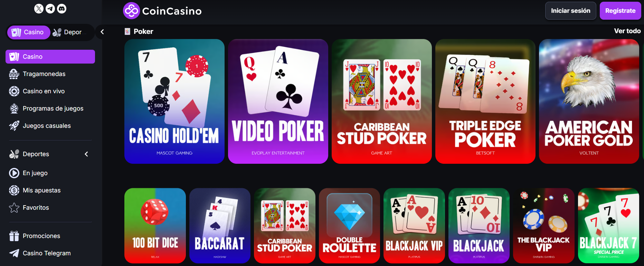Click the Mis apuestas coin icon
The image size is (644, 266).
[14, 190]
